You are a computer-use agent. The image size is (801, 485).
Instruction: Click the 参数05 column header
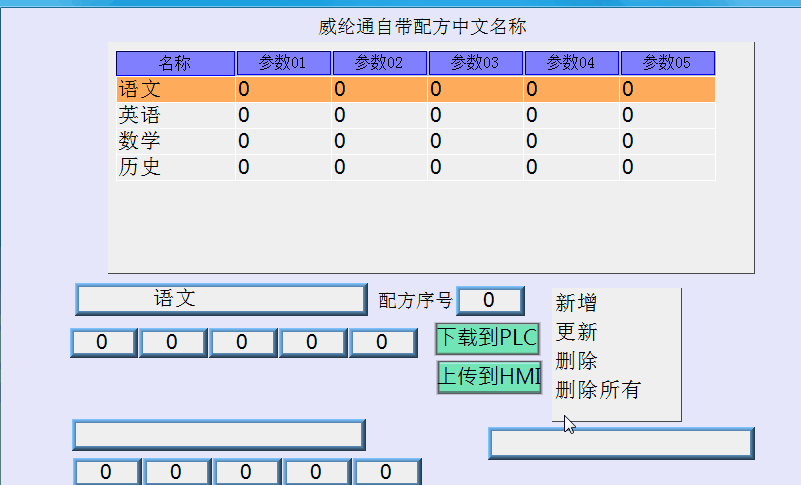(667, 63)
